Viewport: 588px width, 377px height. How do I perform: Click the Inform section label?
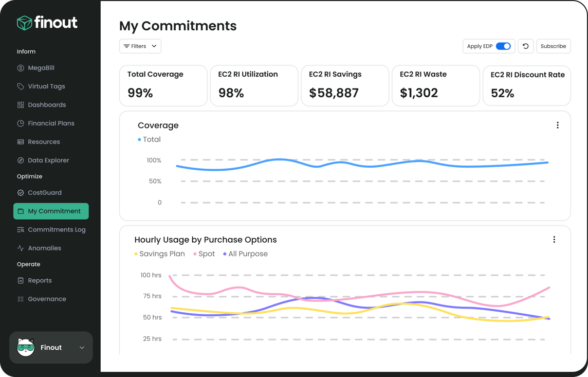[26, 51]
